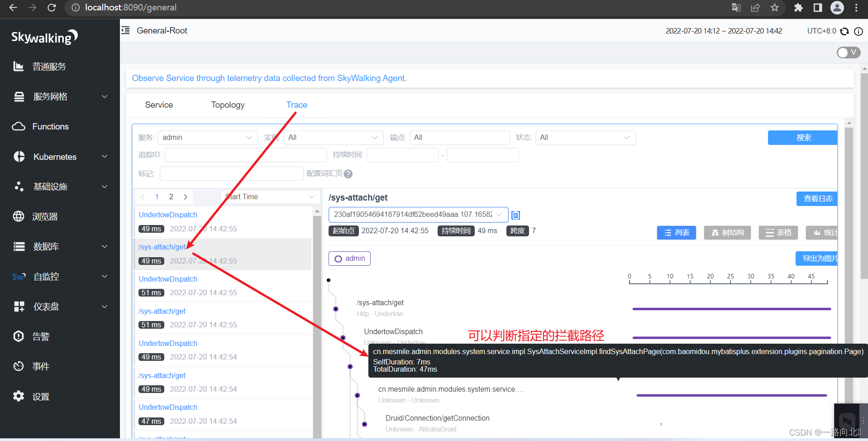Image resolution: width=868 pixels, height=441 pixels.
Task: Expand the 服务网格 menu chevron
Action: pyautogui.click(x=105, y=96)
